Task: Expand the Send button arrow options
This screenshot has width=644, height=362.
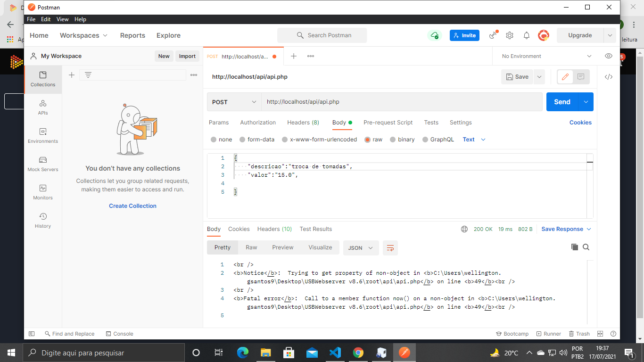Action: 586,102
